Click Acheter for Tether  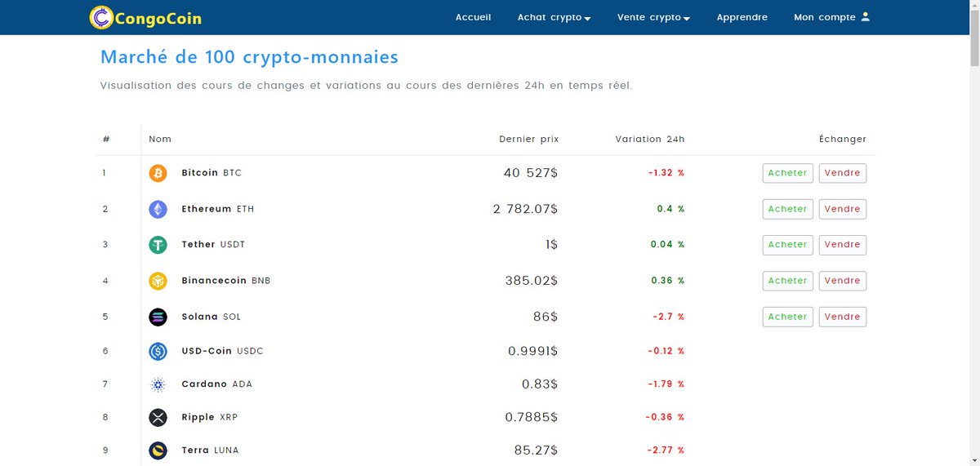pyautogui.click(x=788, y=245)
